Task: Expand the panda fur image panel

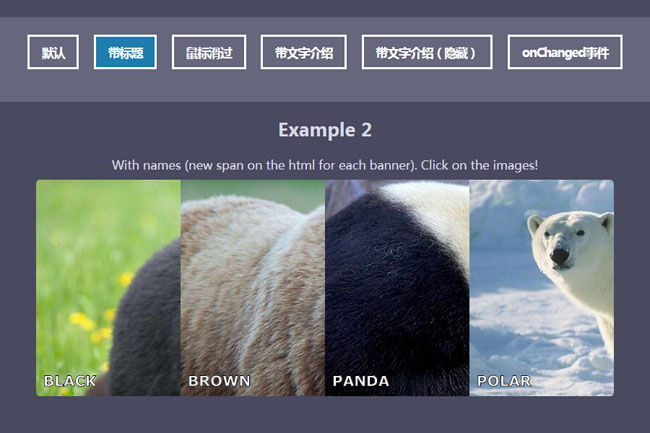Action: 397,288
